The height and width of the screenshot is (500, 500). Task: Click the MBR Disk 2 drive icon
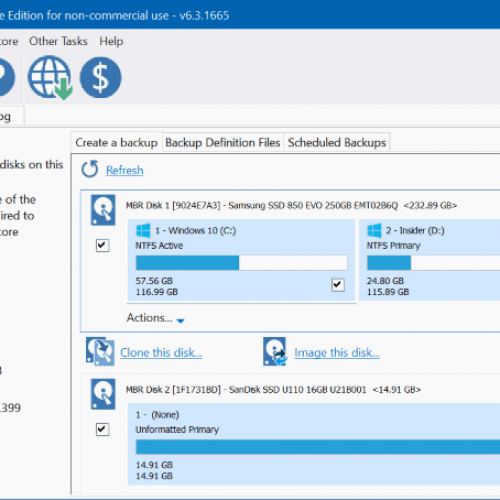(103, 394)
